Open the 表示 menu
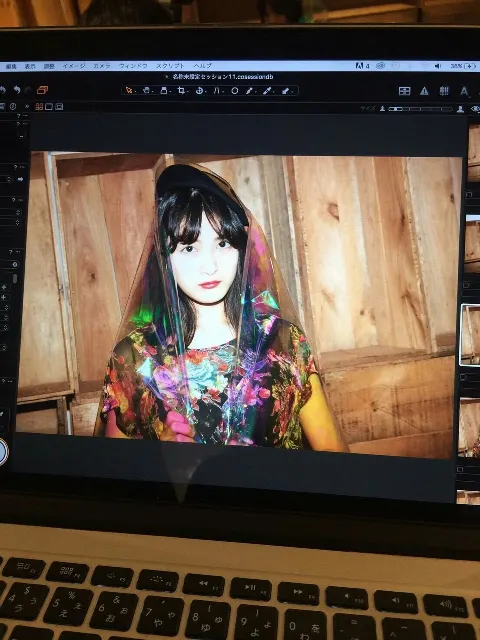This screenshot has width=480, height=640. coord(30,66)
